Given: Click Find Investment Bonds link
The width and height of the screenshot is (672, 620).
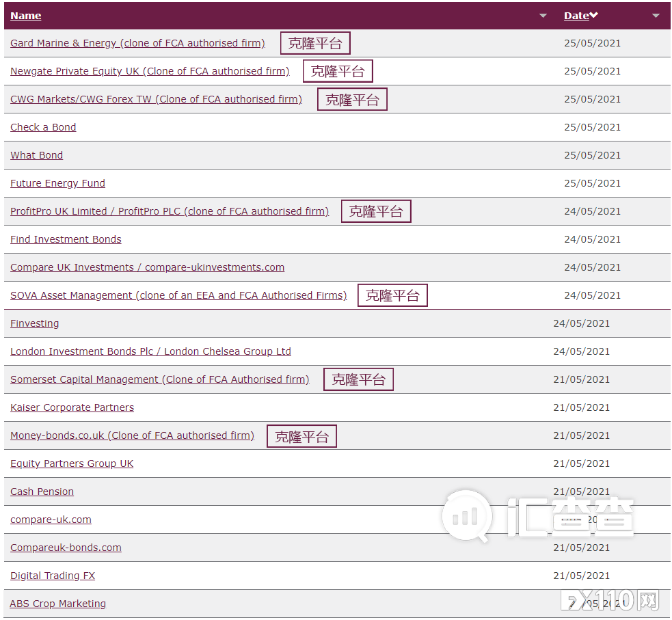Looking at the screenshot, I should point(66,239).
